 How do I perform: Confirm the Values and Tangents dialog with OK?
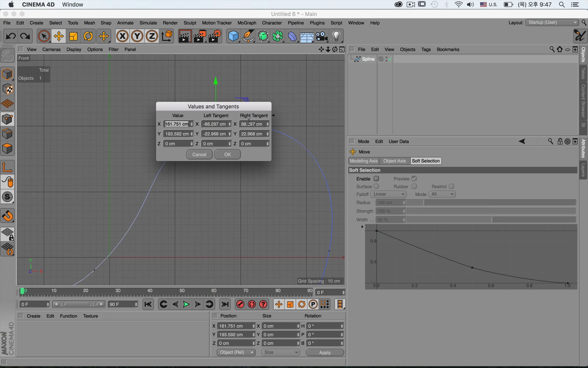(227, 155)
